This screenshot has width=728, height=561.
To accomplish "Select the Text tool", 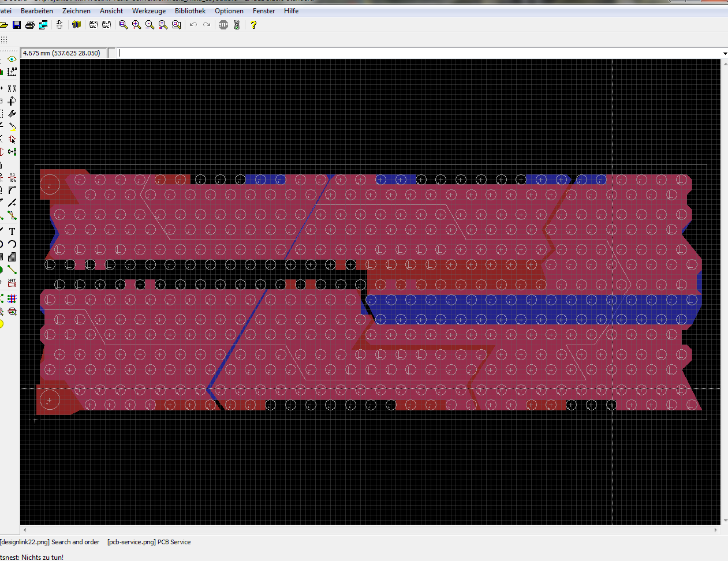I will 12,231.
